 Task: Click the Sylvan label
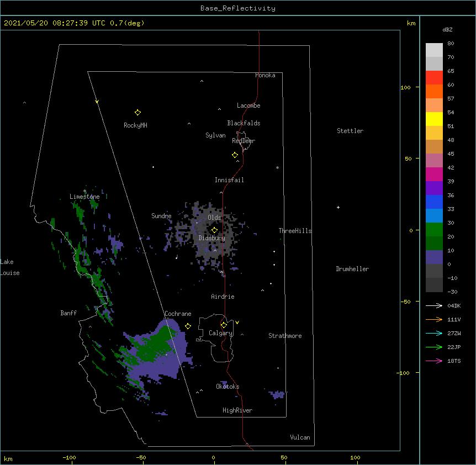[215, 135]
